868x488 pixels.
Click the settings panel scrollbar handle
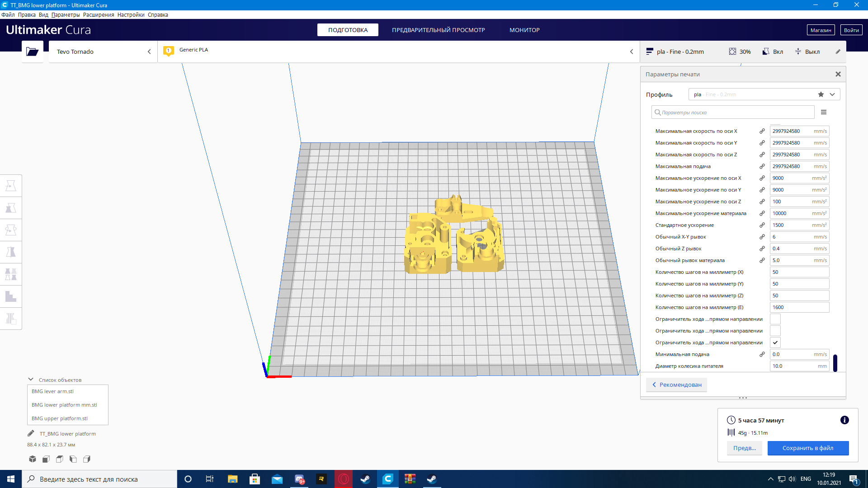pos(835,363)
